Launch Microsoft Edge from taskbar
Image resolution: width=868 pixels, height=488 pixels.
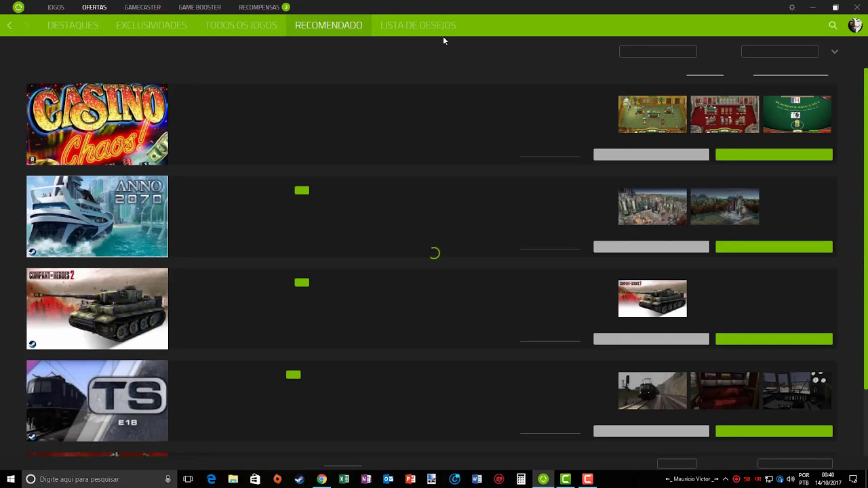click(212, 479)
